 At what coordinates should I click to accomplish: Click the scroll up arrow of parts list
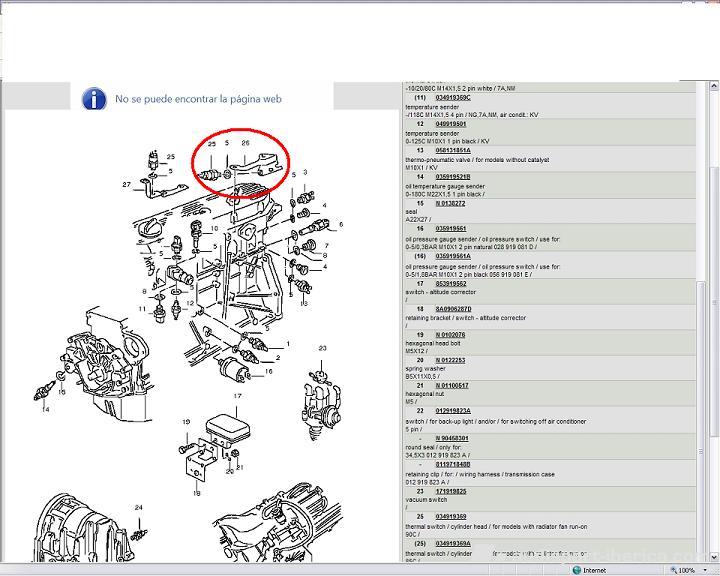[x=714, y=86]
